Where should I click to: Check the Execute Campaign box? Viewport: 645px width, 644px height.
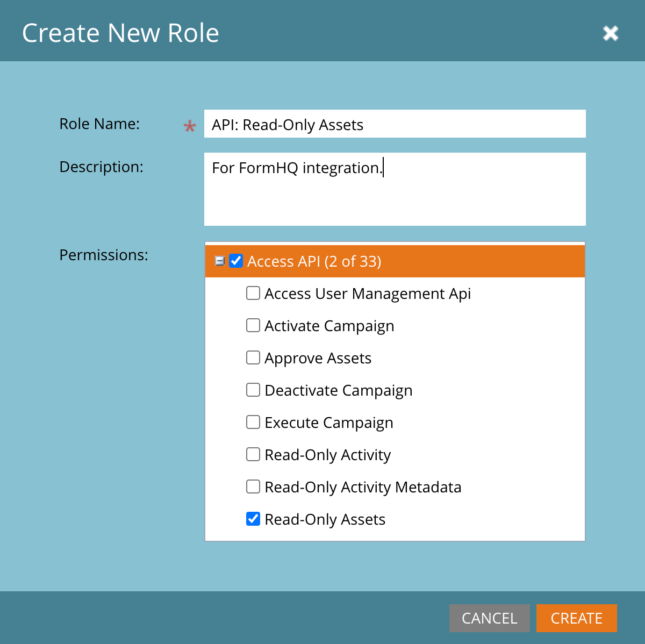click(253, 422)
